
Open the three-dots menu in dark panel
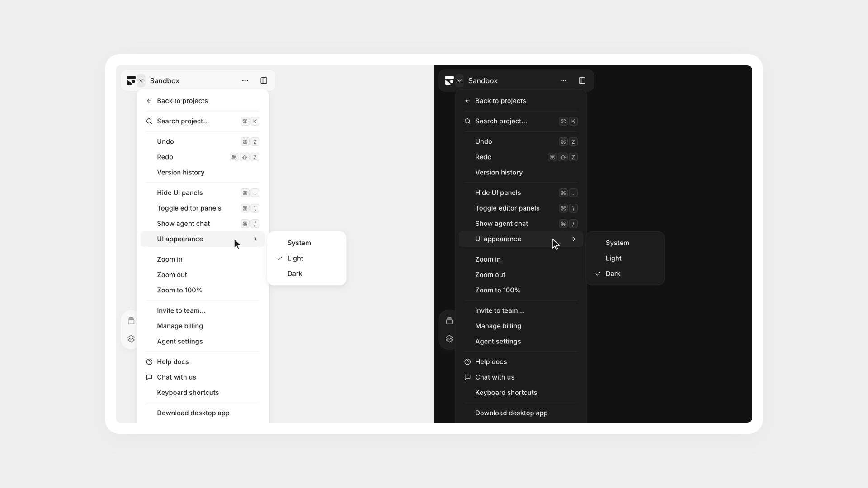tap(563, 80)
